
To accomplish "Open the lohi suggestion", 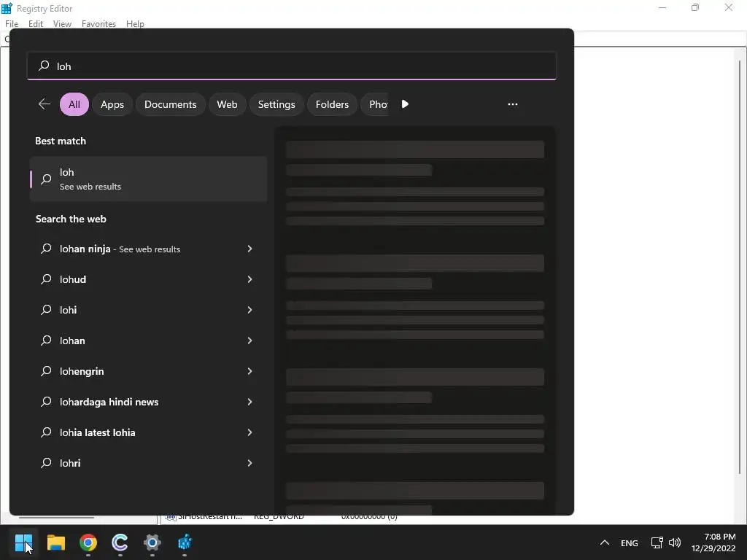I will coord(149,309).
